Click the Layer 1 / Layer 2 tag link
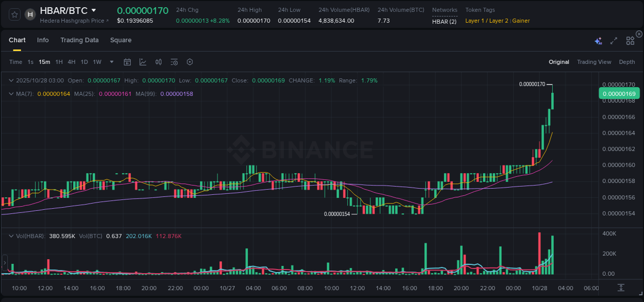This screenshot has width=644, height=302. tap(486, 21)
